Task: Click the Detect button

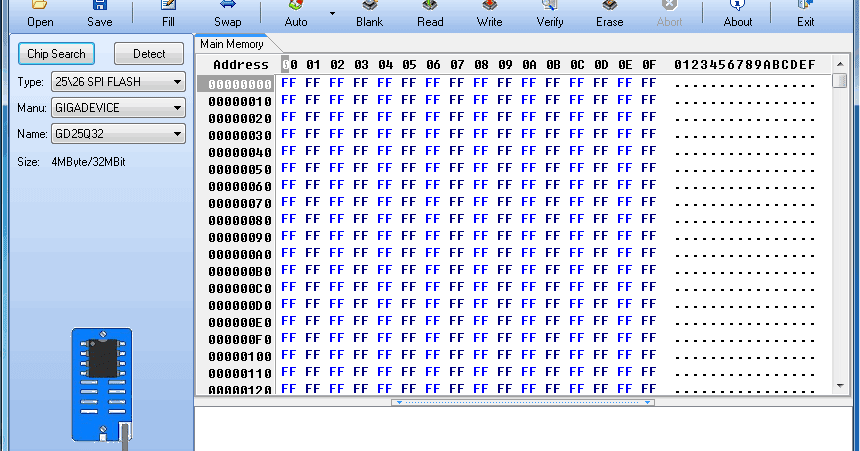Action: [x=149, y=54]
